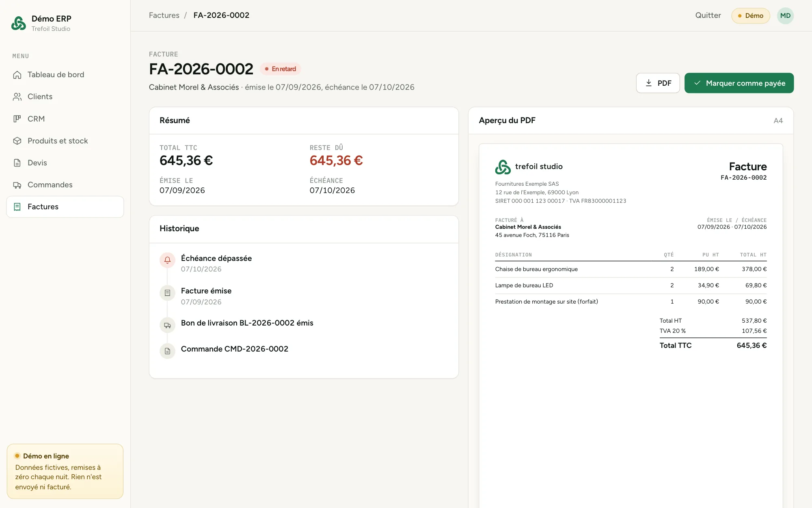Click Prestation de montage sur site line

631,302
